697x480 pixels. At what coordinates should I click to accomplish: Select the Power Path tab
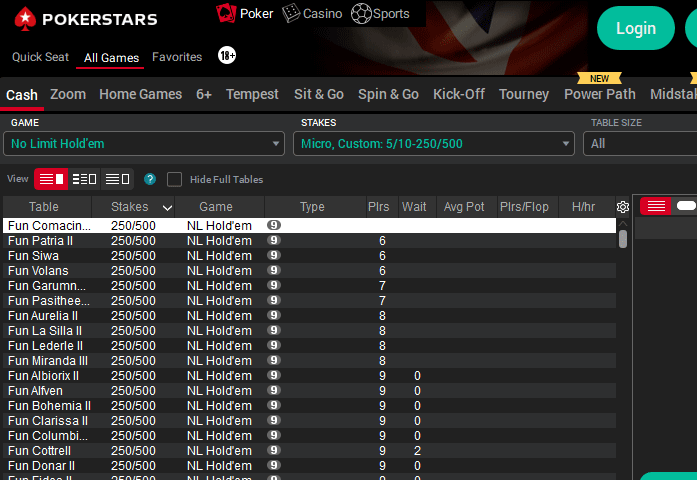[x=600, y=94]
